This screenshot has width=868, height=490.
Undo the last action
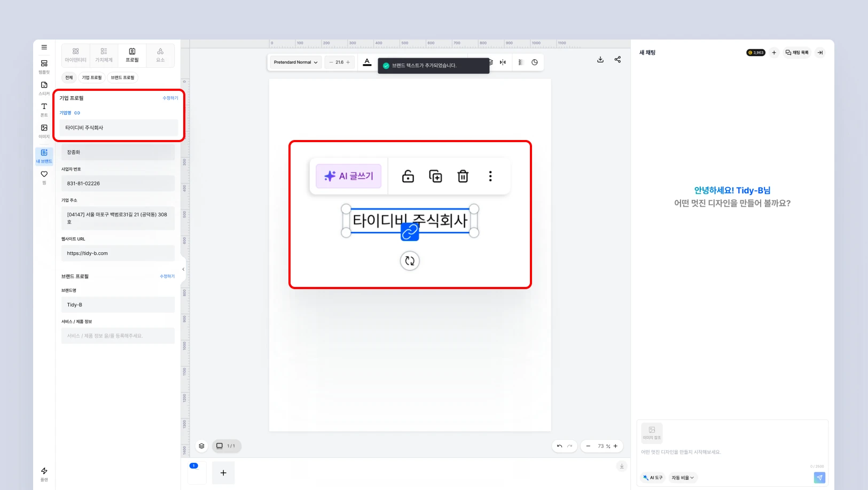point(559,446)
